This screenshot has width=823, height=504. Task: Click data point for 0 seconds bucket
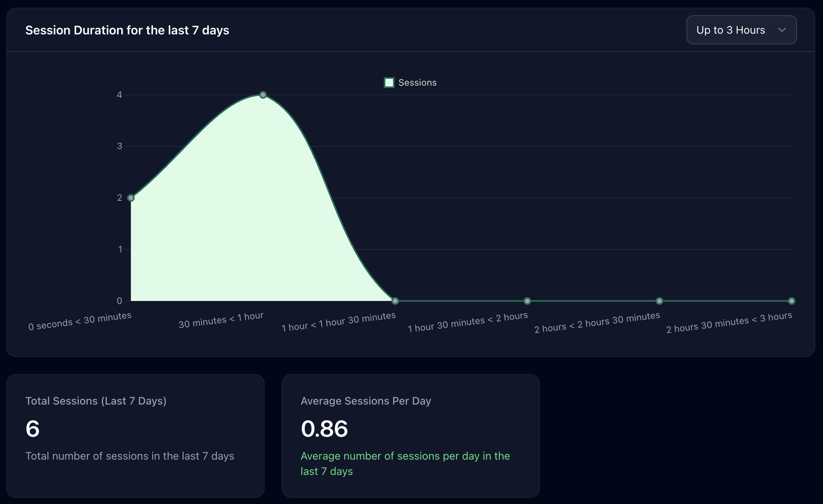click(x=131, y=198)
